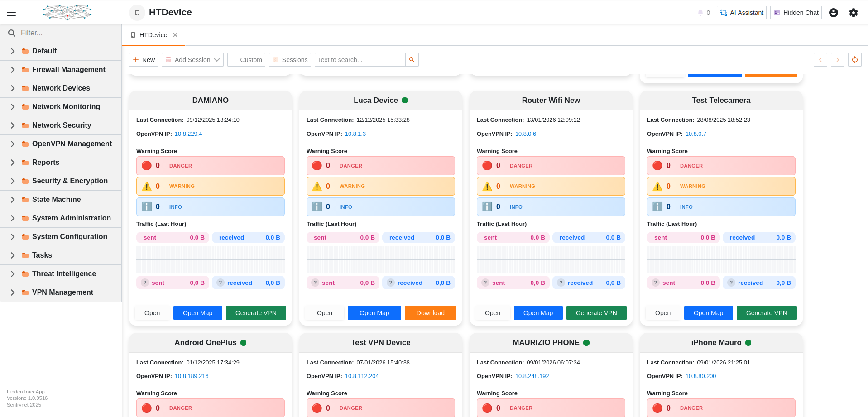Viewport: 868px width, 417px height.
Task: Click Download on Luca Device card
Action: click(431, 313)
